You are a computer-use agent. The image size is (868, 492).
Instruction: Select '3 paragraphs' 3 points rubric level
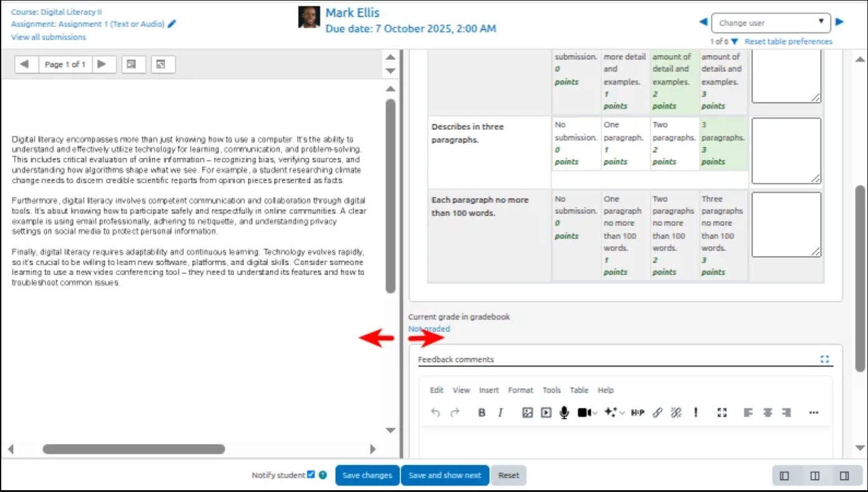click(x=723, y=143)
